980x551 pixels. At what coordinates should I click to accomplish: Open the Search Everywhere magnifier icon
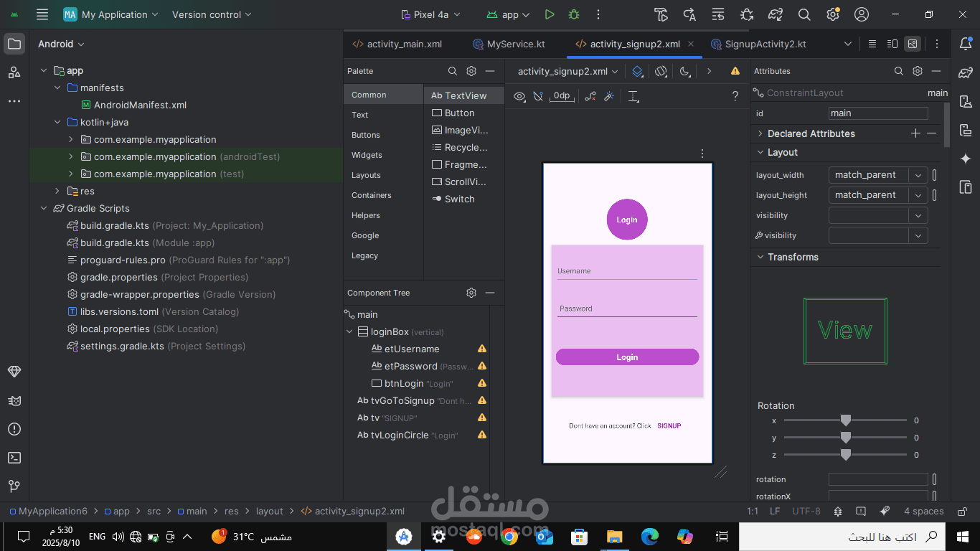[804, 14]
